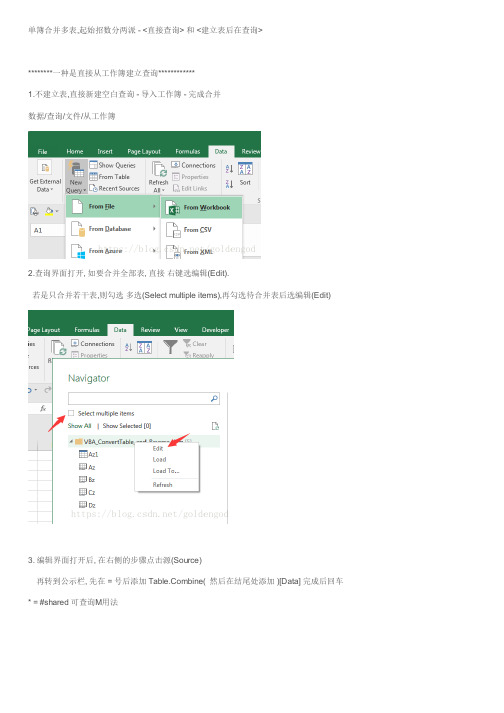Click the fill color bucket icon
504x713 pixels.
(49, 211)
